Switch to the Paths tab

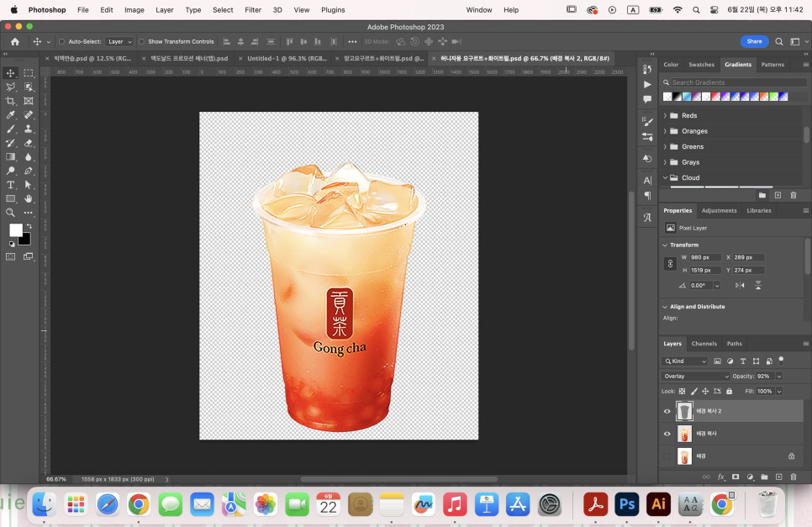735,344
